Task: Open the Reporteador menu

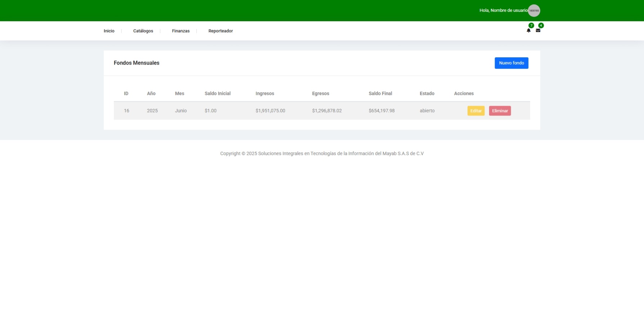Action: pos(220,31)
